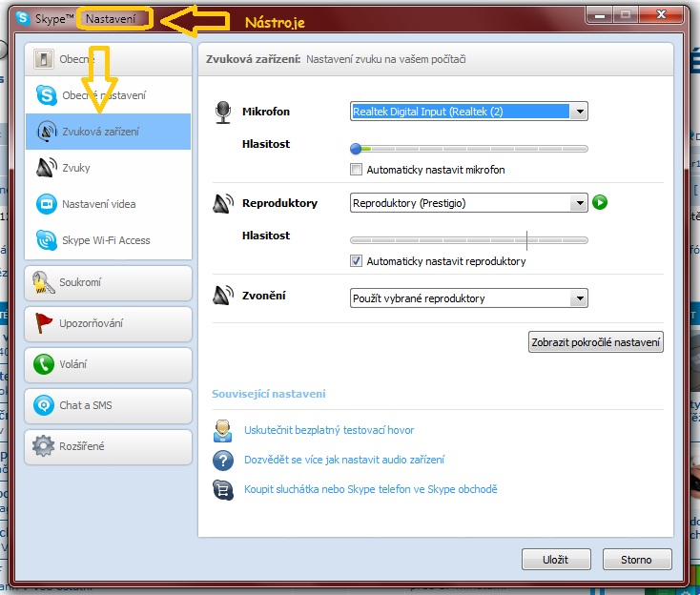The image size is (700, 595).
Task: Click the Skype Wi-Fi Access icon
Action: (x=47, y=240)
